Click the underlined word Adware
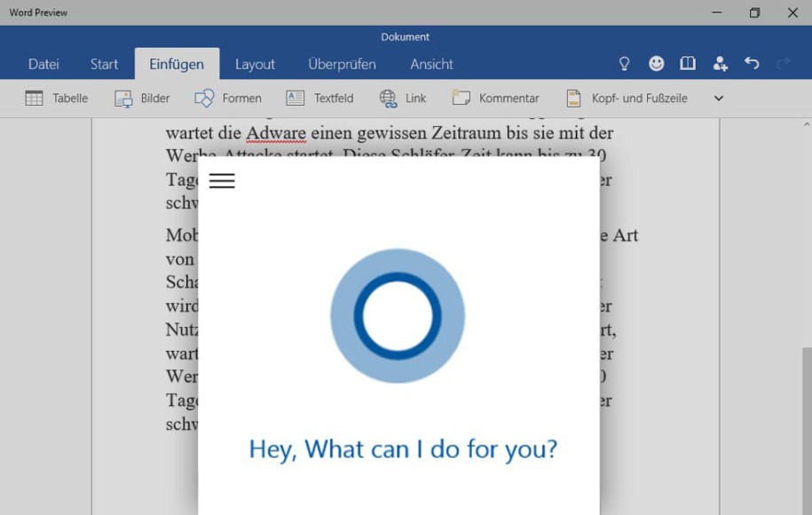The height and width of the screenshot is (515, 812). (276, 133)
